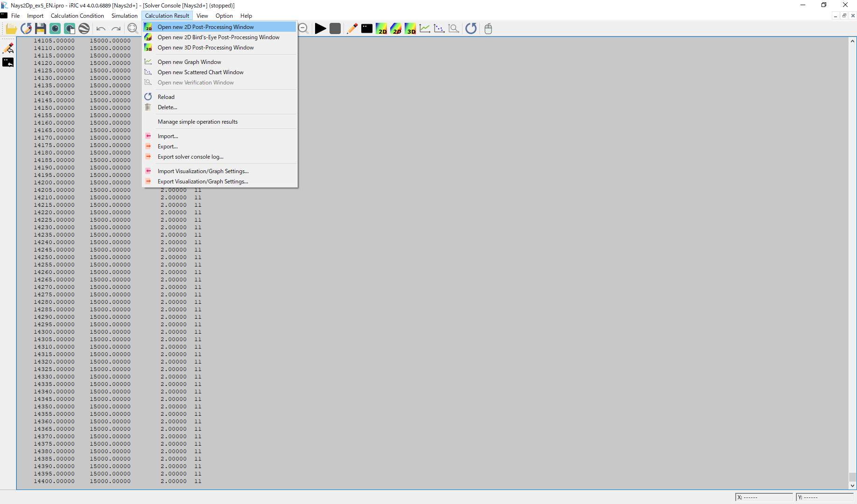The image size is (857, 504).
Task: Click the 3D Post-Processing toolbar icon
Action: (410, 28)
